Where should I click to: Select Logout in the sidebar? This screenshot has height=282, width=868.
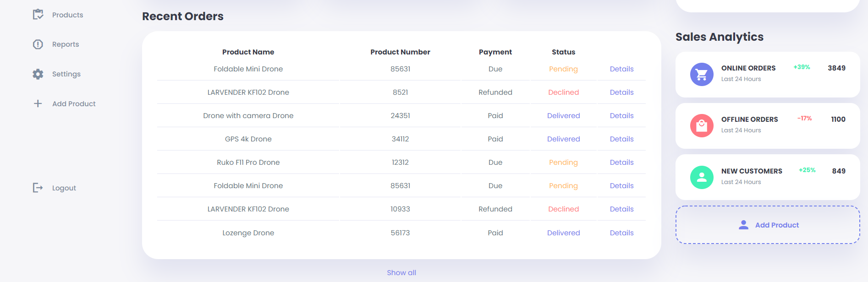coord(64,188)
